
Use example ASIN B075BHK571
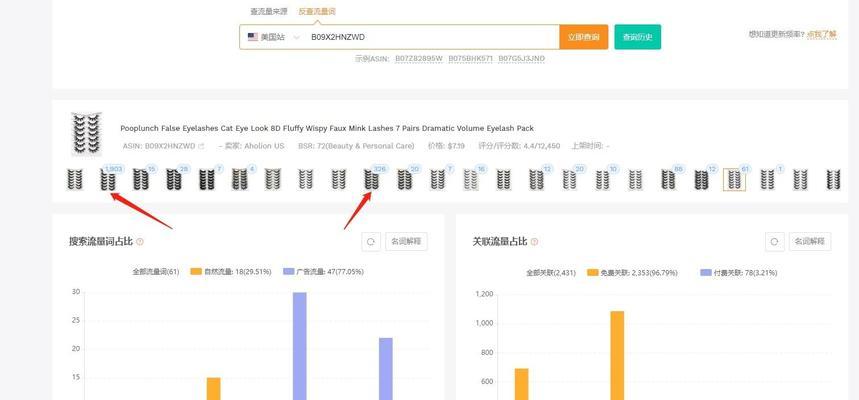point(471,58)
